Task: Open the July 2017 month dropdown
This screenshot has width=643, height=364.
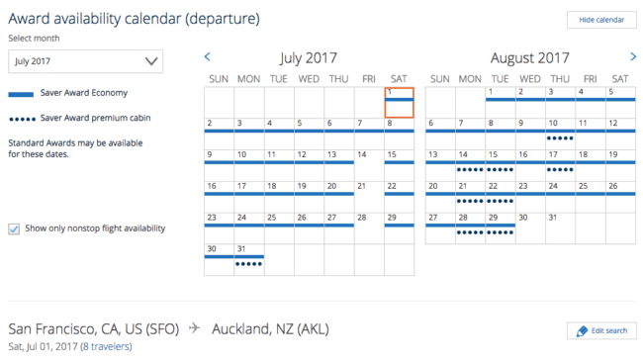Action: pos(85,61)
